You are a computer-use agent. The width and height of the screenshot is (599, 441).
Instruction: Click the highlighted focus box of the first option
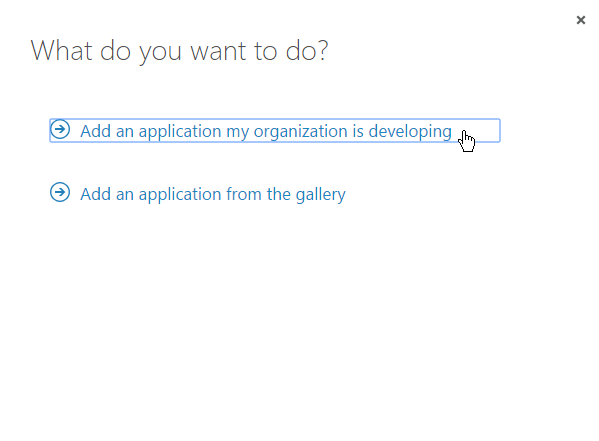(275, 131)
